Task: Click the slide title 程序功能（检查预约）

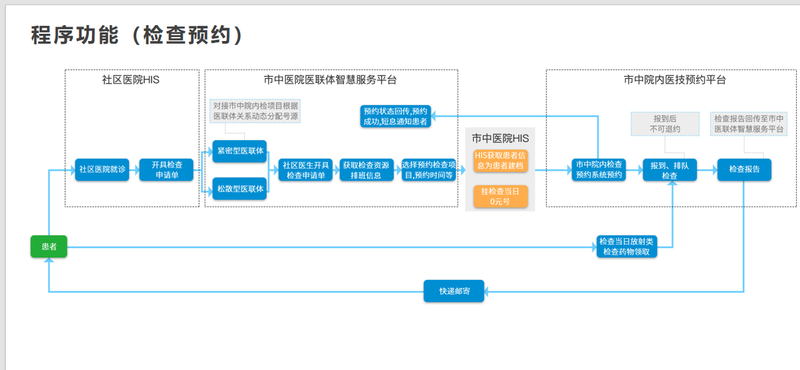Action: tap(138, 36)
